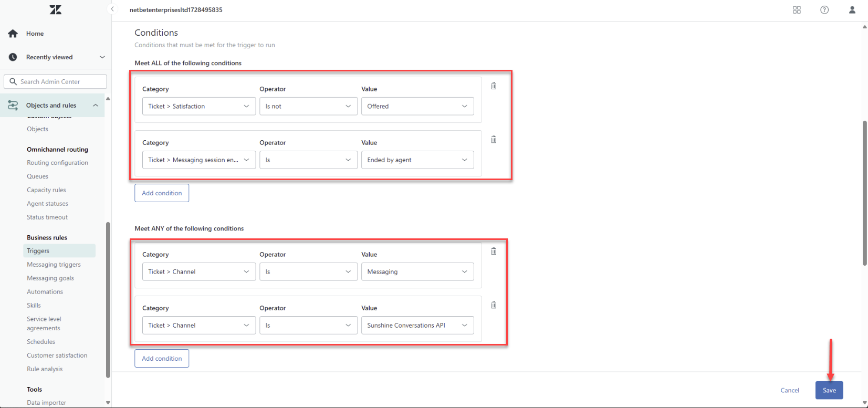
Task: Collapse the Objects and rules section
Action: click(x=95, y=106)
